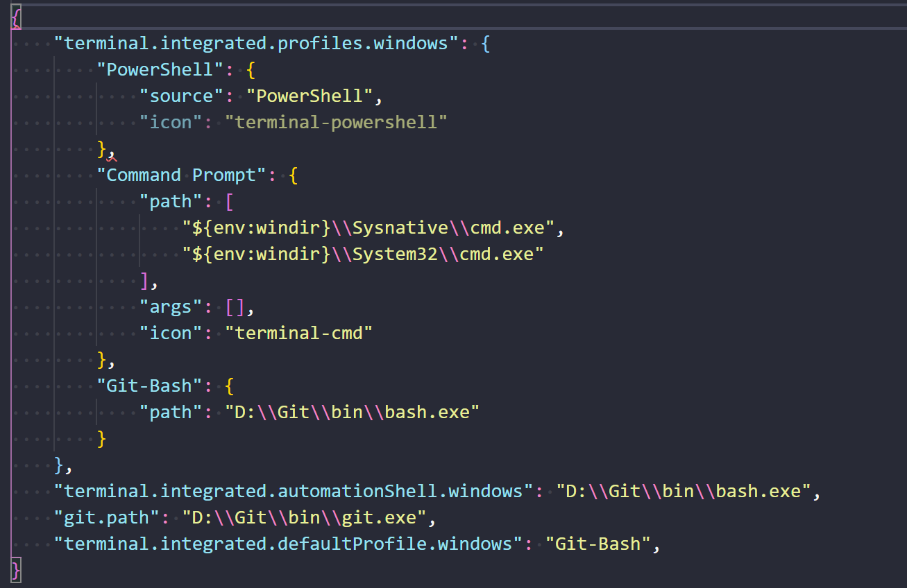This screenshot has height=588, width=907.
Task: Click the empty [] array after args
Action: click(235, 306)
